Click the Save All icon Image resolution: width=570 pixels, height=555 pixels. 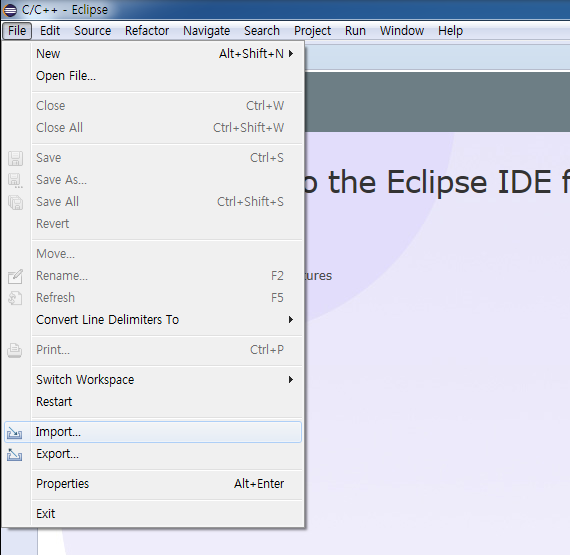point(15,202)
